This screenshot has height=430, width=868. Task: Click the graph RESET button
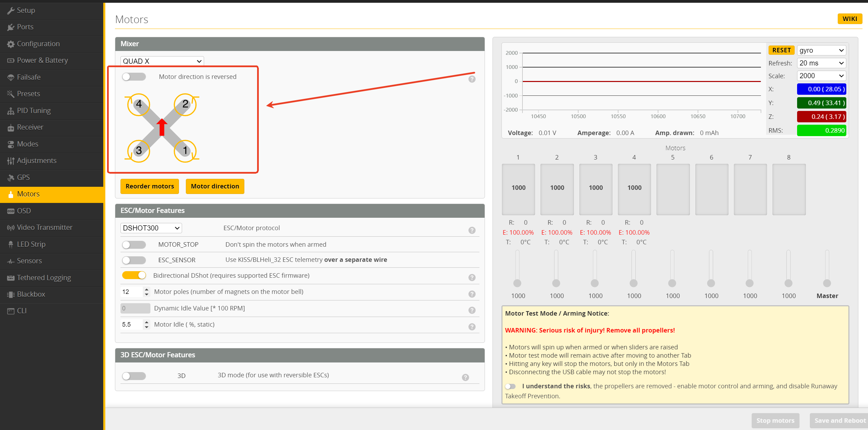(x=781, y=50)
